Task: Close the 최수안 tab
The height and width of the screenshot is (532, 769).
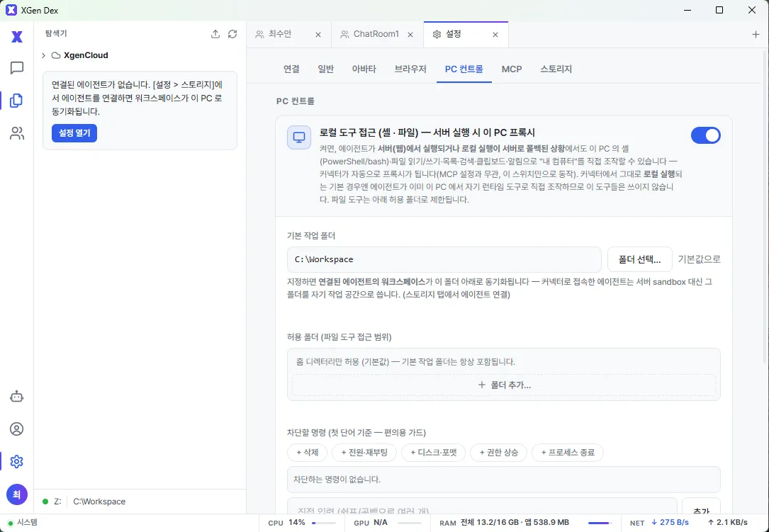Action: point(318,34)
